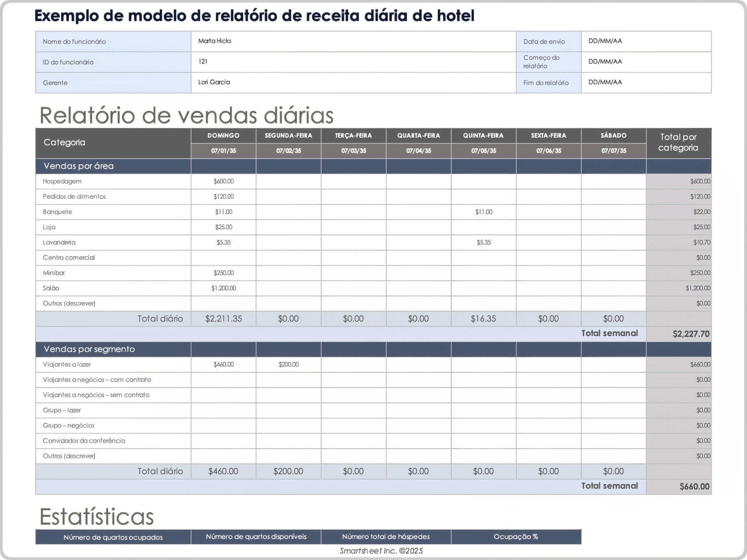Click the Número de quartos ocupados header
747x560 pixels.
[x=113, y=537]
